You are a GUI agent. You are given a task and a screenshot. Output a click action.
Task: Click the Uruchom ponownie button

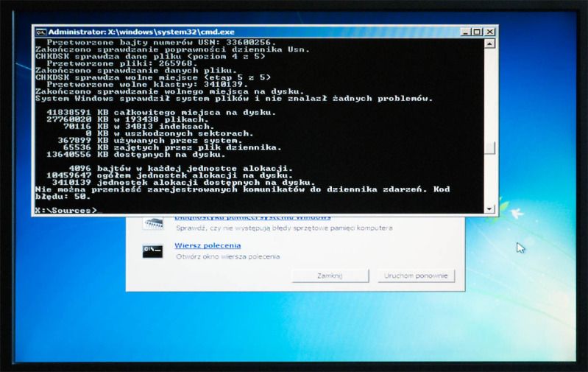[x=416, y=276]
